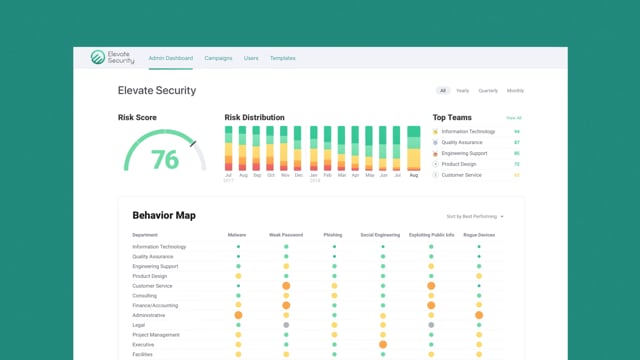Viewport: 640px width, 360px height.
Task: Click Legal Weak Password gray dot
Action: (x=286, y=325)
